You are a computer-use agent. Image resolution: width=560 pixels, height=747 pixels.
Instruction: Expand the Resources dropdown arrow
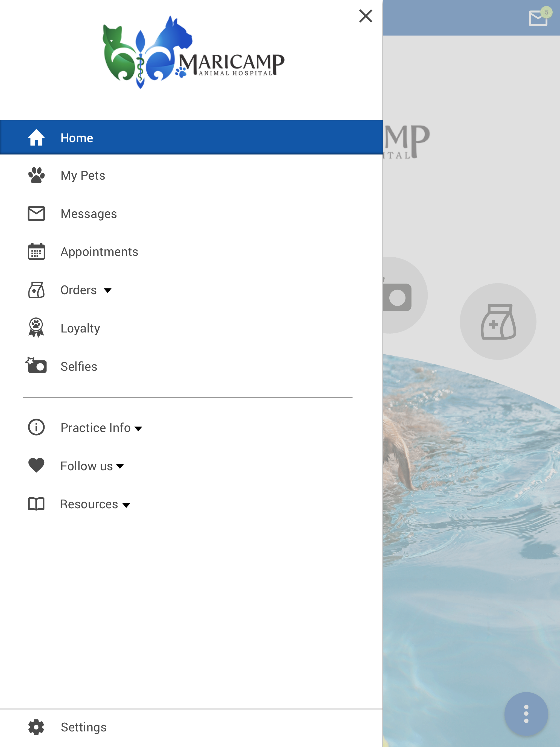point(126,505)
